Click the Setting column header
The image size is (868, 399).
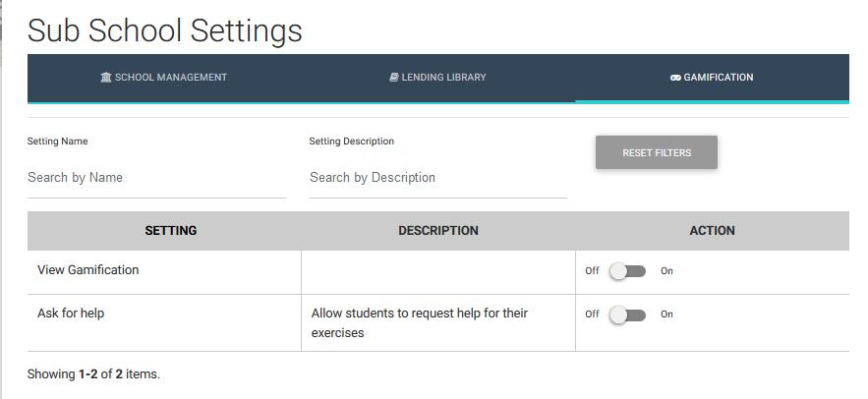tap(170, 231)
